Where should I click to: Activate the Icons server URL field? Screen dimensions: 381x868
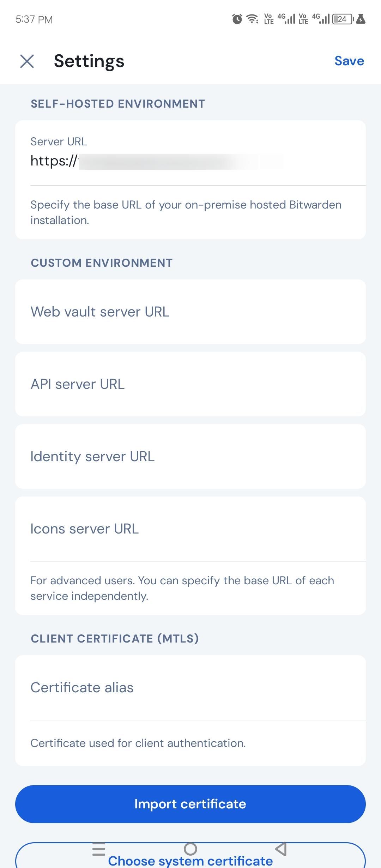[190, 529]
